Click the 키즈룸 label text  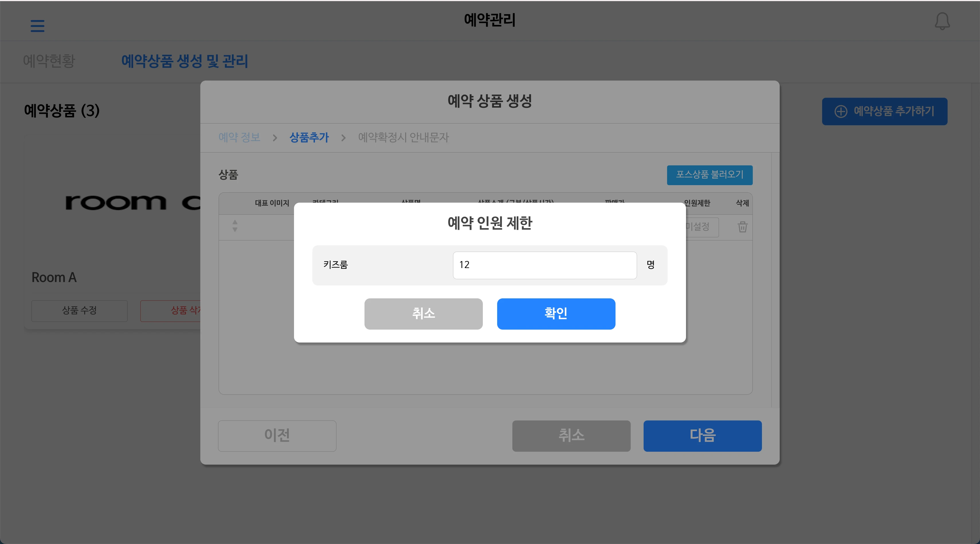[336, 265]
